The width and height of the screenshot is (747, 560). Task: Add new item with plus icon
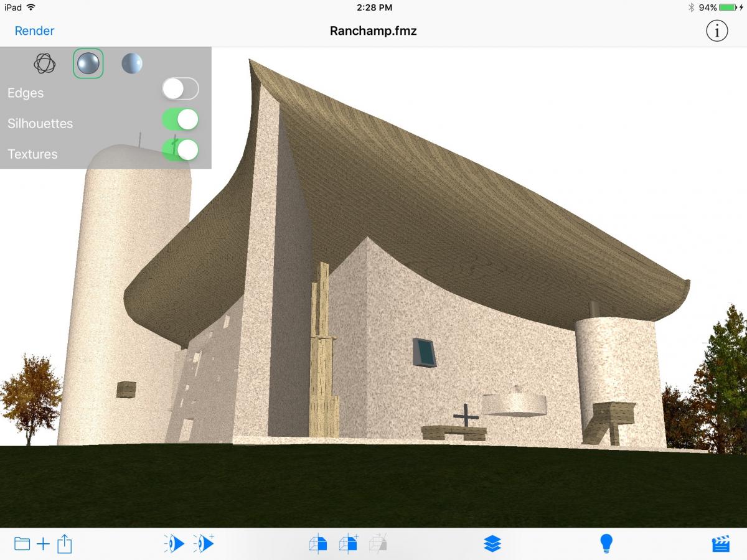(x=43, y=544)
